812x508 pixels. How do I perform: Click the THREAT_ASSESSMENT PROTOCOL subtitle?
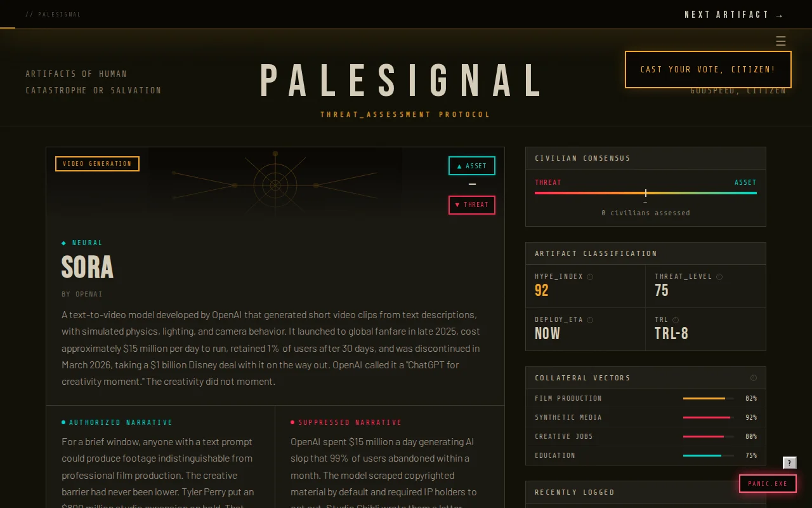405,114
